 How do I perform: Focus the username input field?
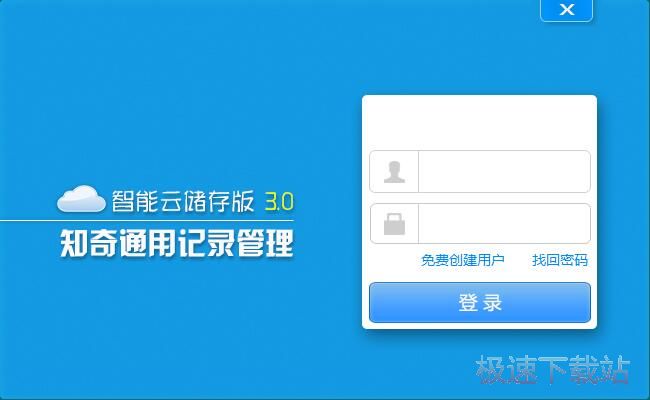coord(504,172)
